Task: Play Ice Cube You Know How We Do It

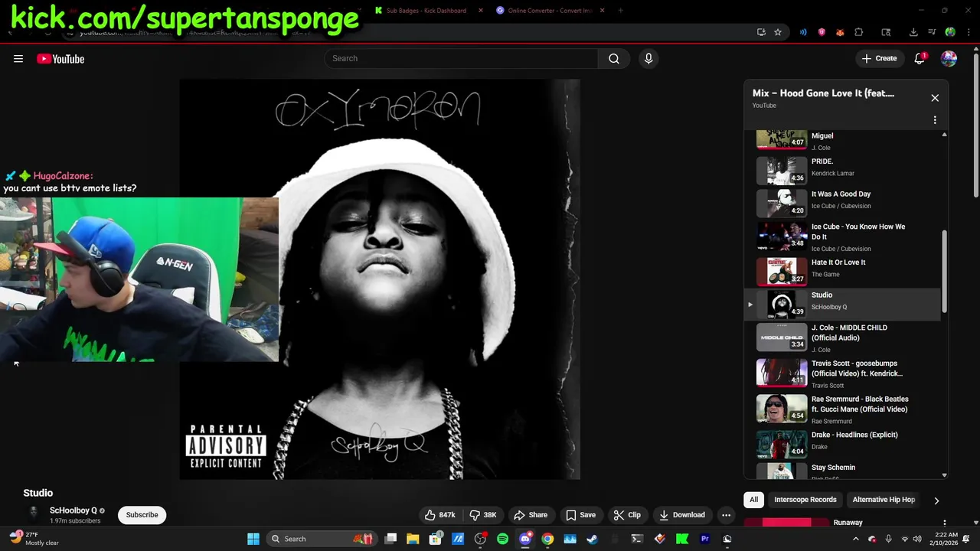Action: [x=842, y=237]
